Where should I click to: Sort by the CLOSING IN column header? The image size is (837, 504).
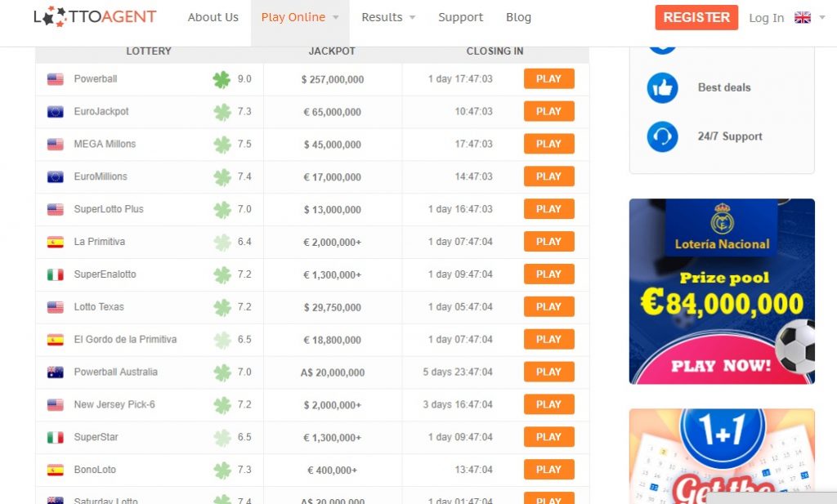[495, 51]
